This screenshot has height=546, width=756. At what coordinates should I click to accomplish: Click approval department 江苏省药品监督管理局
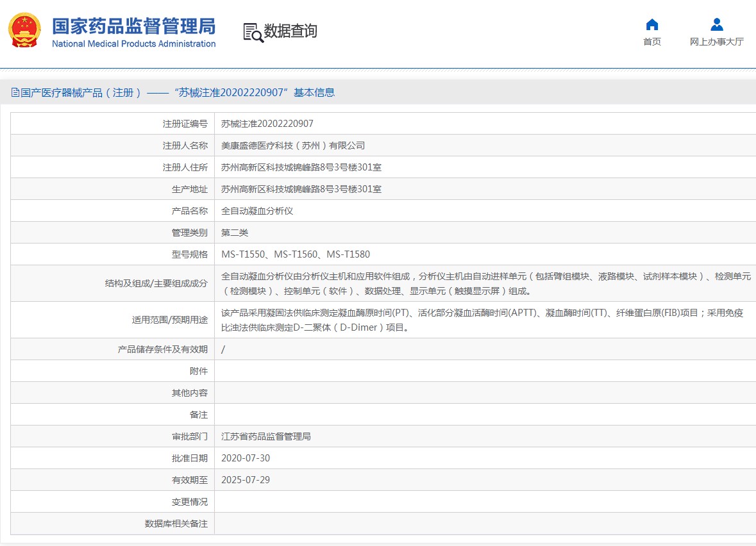(x=265, y=436)
